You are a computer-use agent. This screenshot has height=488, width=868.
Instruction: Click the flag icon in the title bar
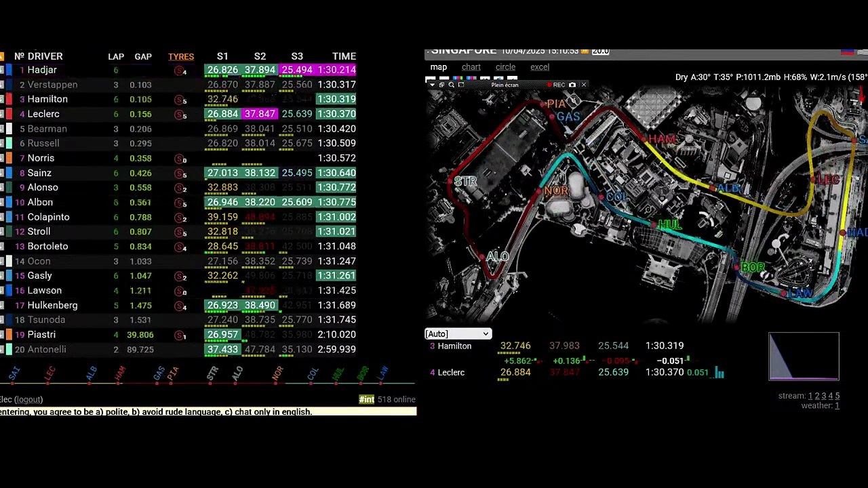pyautogui.click(x=847, y=52)
